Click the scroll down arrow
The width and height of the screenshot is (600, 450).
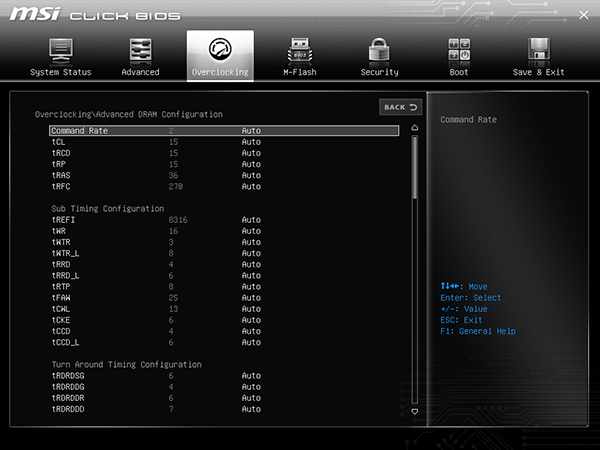pyautogui.click(x=414, y=412)
